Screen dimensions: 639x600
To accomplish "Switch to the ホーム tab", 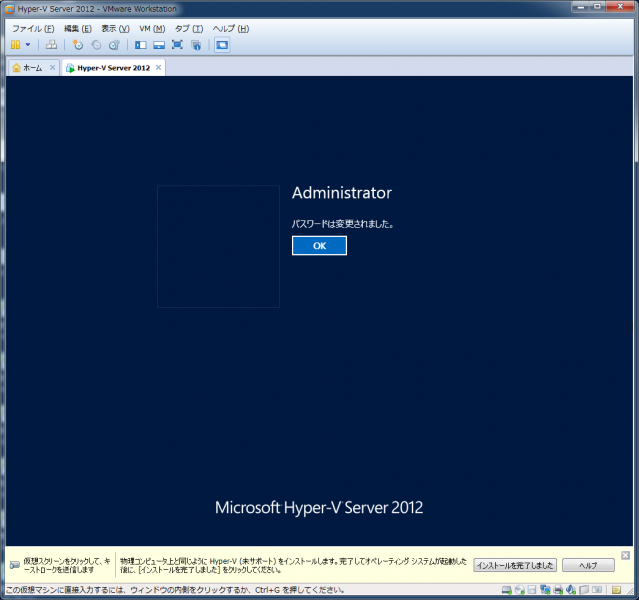I will coord(33,68).
